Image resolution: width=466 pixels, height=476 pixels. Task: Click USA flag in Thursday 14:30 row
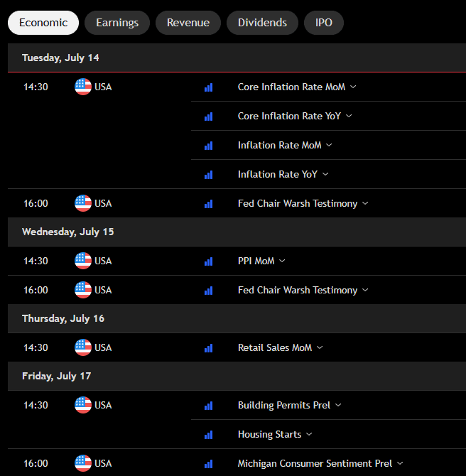coord(83,347)
